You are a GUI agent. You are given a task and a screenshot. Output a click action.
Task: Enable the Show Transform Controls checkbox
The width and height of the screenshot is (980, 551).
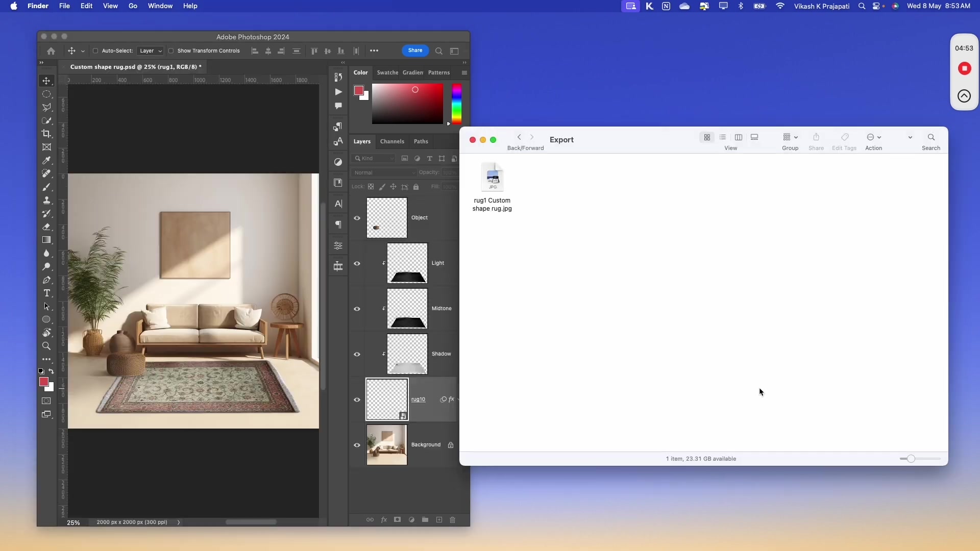coord(171,51)
